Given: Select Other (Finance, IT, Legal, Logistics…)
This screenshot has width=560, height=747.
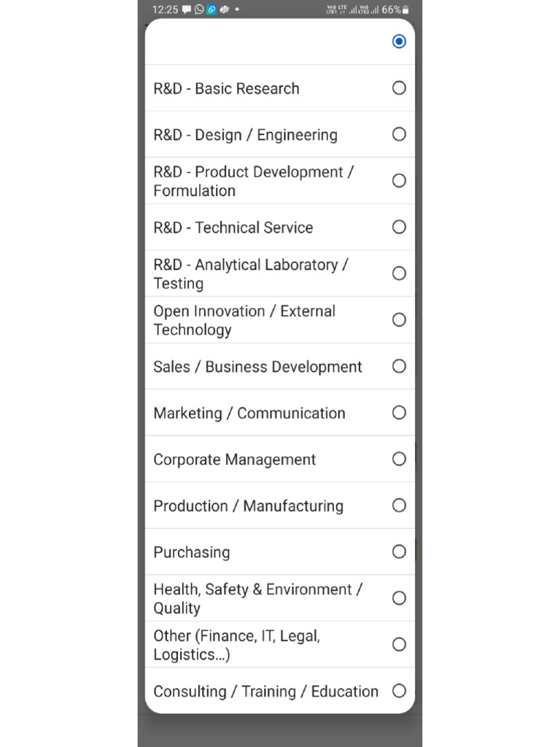Looking at the screenshot, I should pyautogui.click(x=399, y=644).
